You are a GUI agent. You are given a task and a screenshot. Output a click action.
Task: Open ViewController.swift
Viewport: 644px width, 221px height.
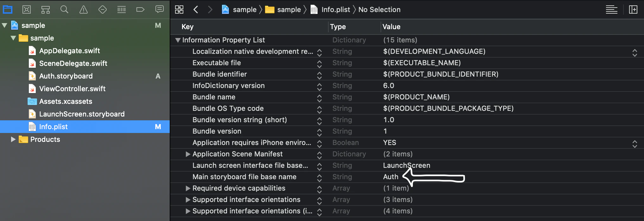(72, 89)
